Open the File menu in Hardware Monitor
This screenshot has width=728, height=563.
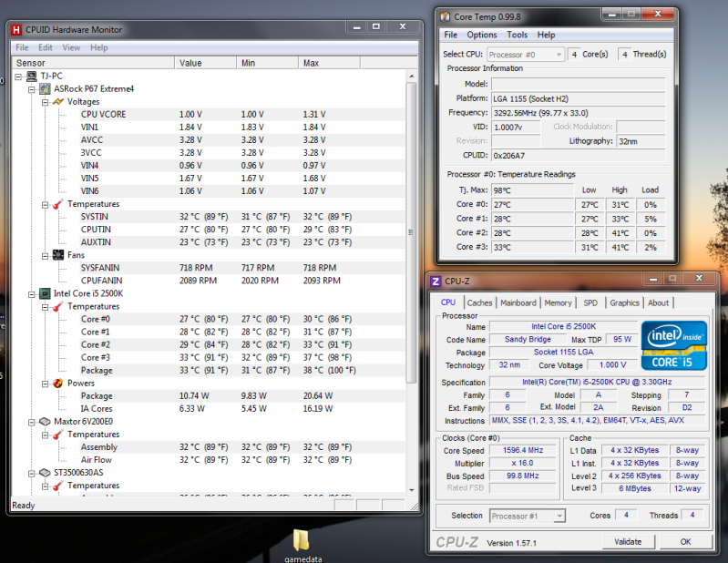click(22, 47)
